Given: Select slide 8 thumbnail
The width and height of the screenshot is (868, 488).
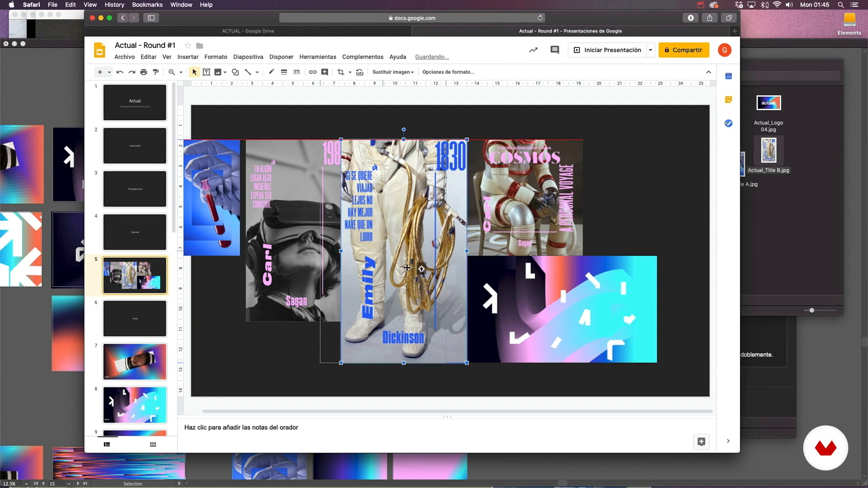Looking at the screenshot, I should (135, 405).
